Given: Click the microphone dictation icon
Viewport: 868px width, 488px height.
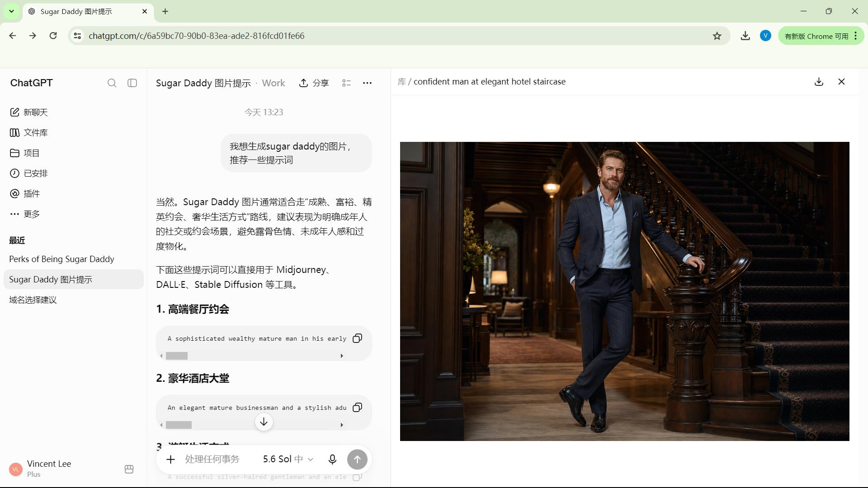Looking at the screenshot, I should 332,460.
